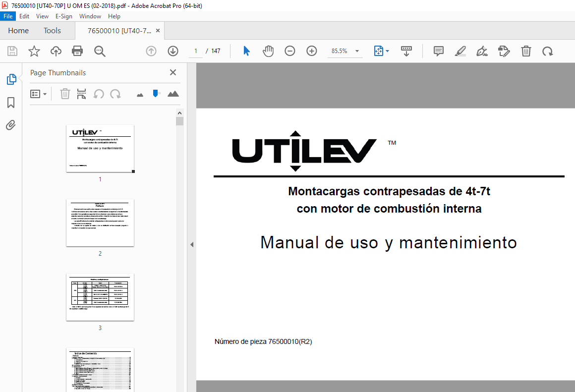Reduce thumbnail size small mountain icon
575x392 pixels.
pyautogui.click(x=140, y=95)
